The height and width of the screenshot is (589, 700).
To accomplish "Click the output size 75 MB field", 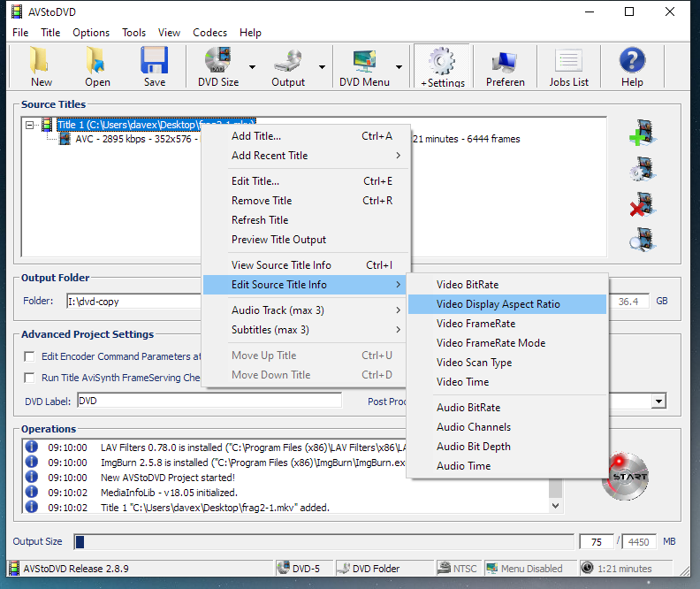I will tap(597, 541).
